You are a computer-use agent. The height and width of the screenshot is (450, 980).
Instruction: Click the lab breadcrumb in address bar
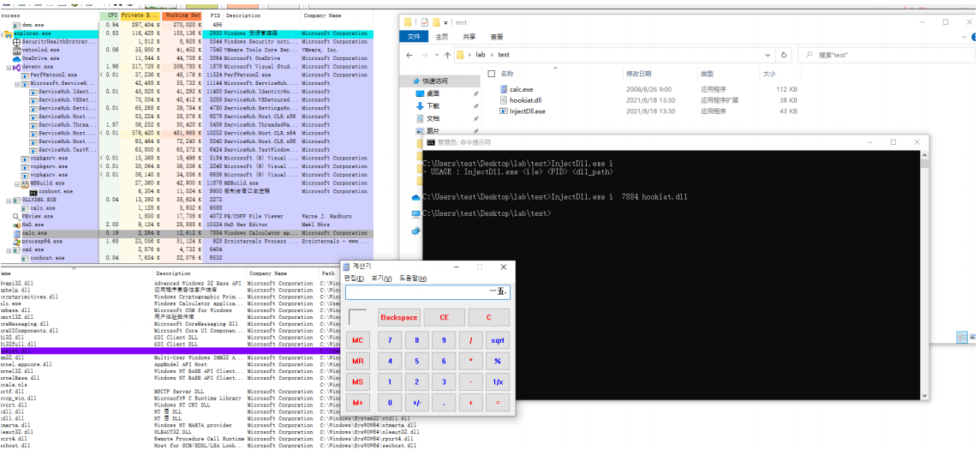click(480, 55)
